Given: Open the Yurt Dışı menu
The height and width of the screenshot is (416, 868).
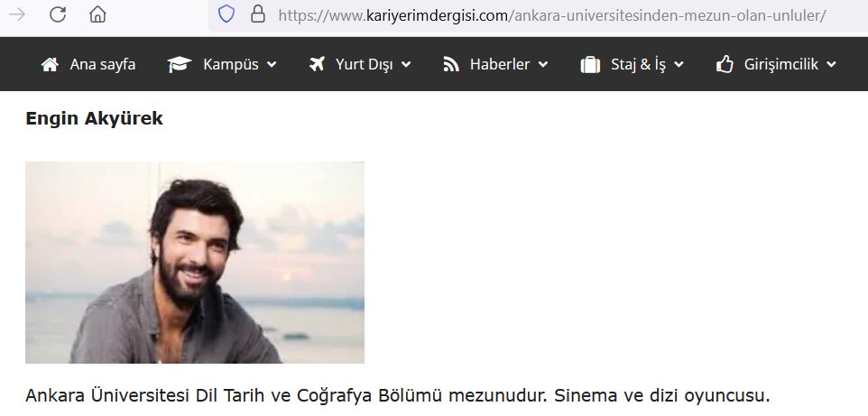Looking at the screenshot, I should (x=365, y=64).
